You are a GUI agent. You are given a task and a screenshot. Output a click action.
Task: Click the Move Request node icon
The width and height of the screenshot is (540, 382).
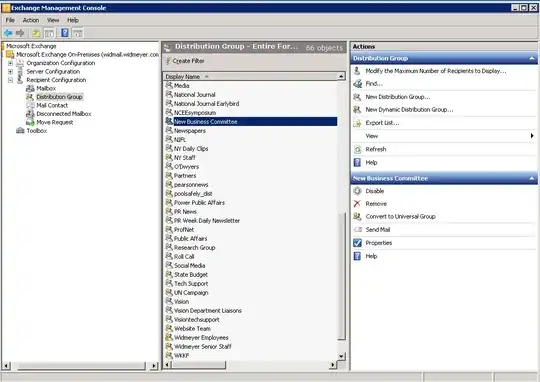tap(30, 122)
